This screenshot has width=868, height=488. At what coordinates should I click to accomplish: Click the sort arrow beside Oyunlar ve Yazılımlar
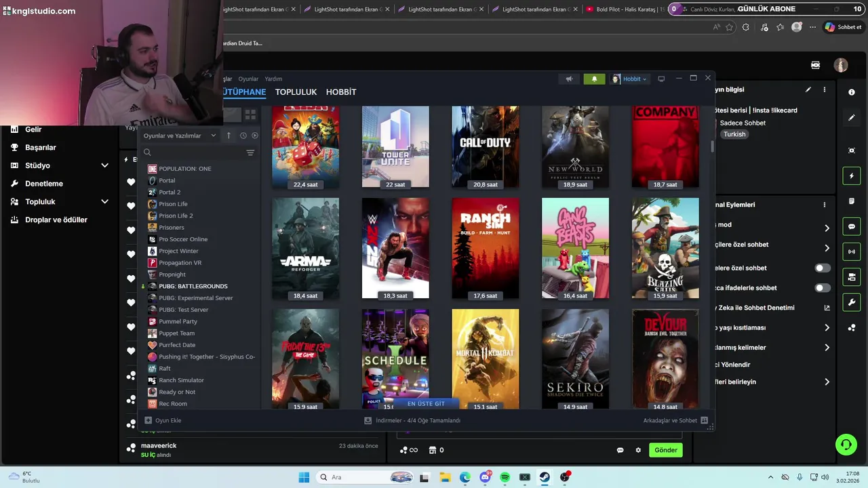tap(229, 136)
